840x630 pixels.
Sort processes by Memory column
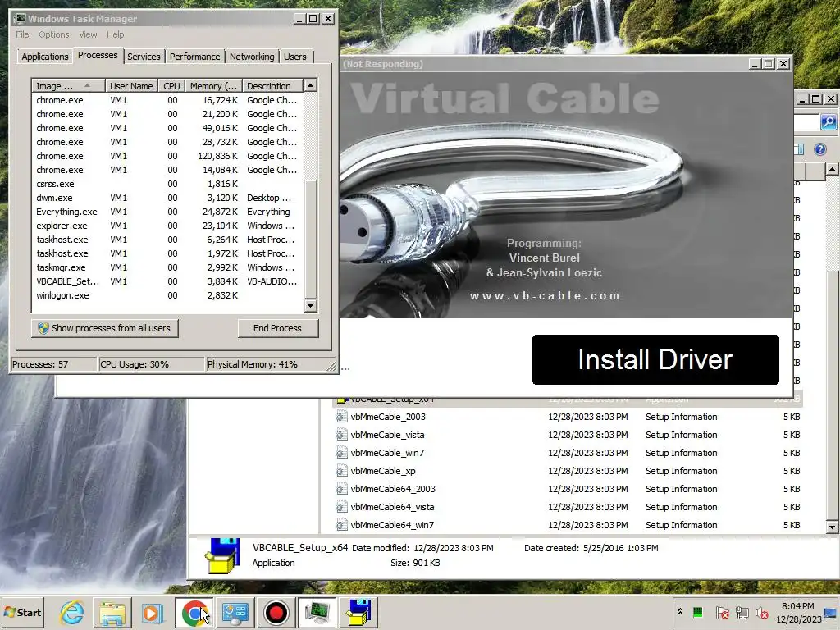213,85
